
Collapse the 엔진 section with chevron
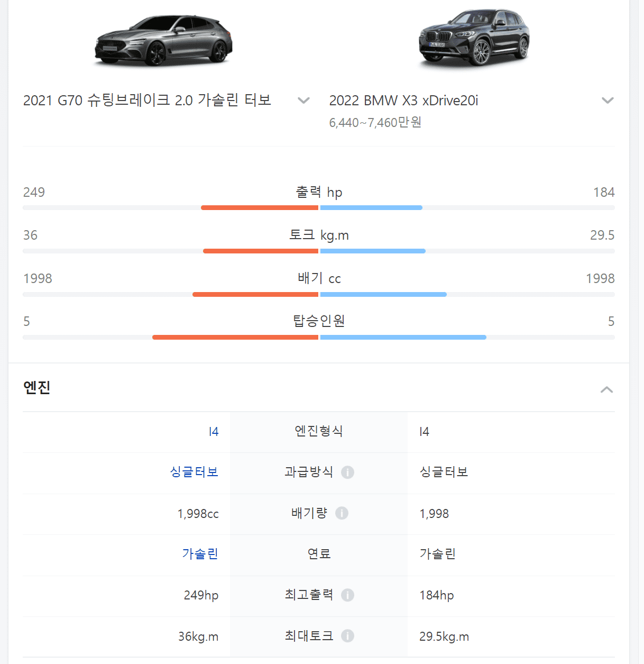(x=607, y=390)
